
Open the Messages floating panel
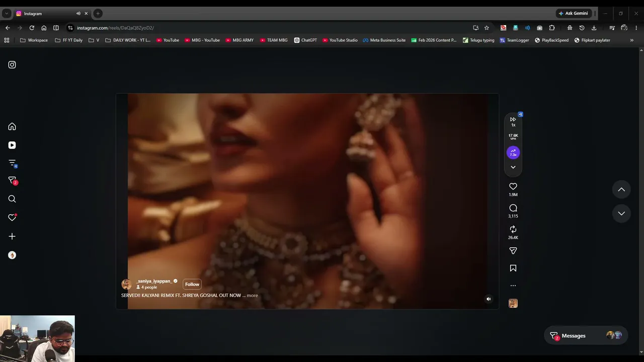click(x=586, y=336)
